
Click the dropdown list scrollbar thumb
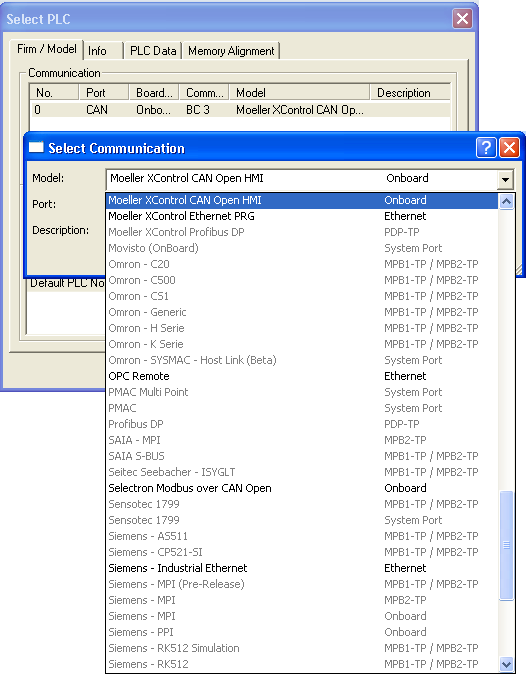pos(506,545)
